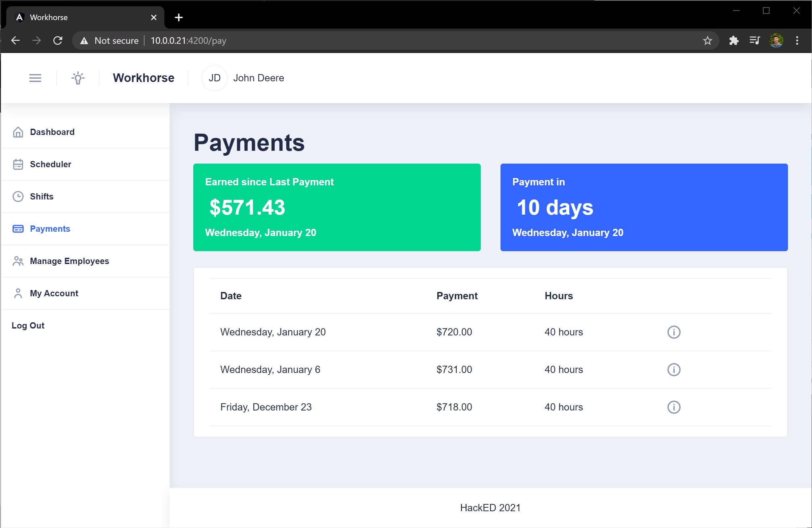This screenshot has height=528, width=812.
Task: Go to Scheduler in sidebar
Action: coord(50,164)
